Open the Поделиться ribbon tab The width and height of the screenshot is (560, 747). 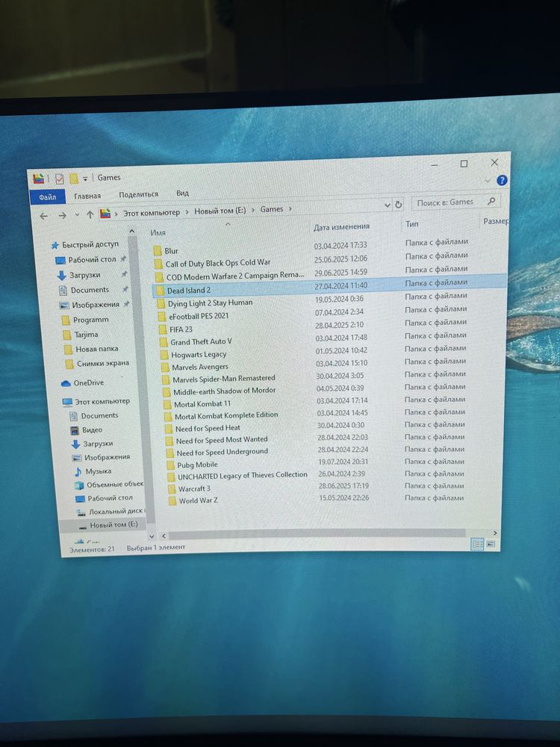pyautogui.click(x=139, y=194)
